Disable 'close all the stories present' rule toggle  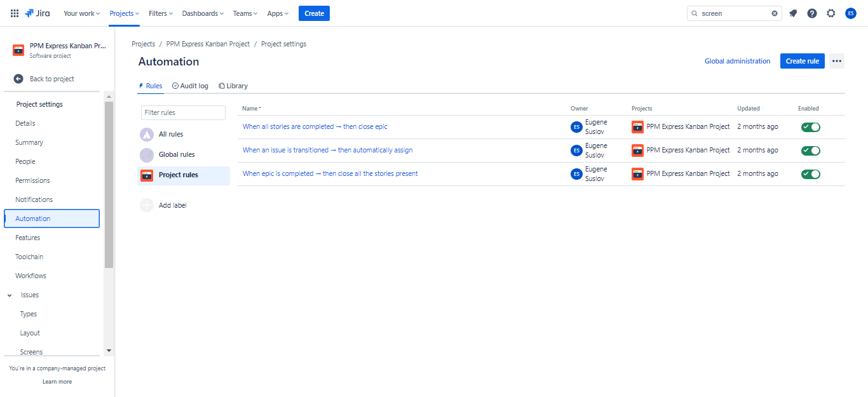click(x=811, y=174)
